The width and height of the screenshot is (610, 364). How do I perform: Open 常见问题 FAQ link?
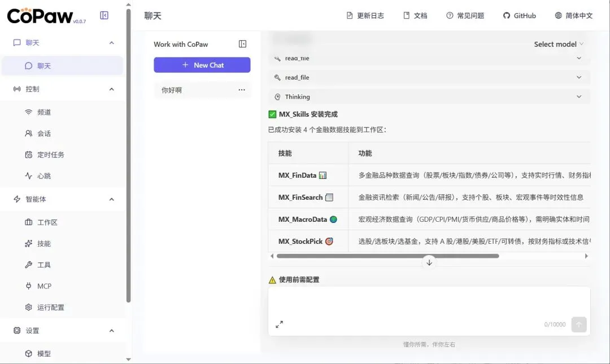(x=465, y=16)
